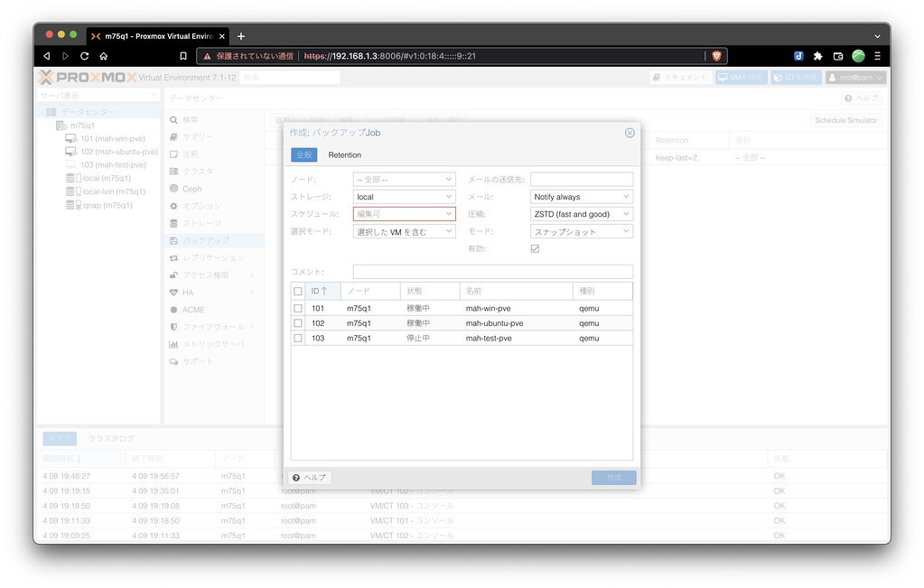Bookmark this page icon in address bar

[x=183, y=56]
